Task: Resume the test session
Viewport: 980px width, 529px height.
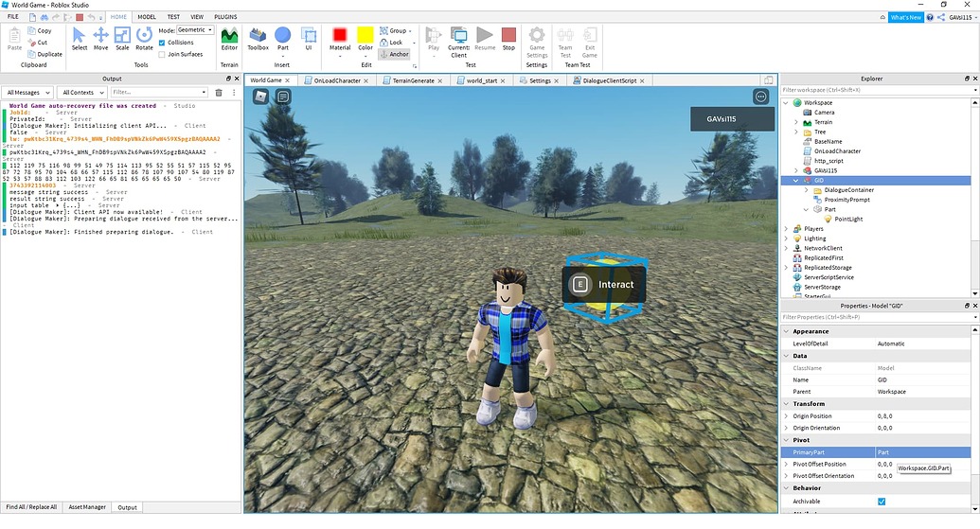Action: click(485, 39)
